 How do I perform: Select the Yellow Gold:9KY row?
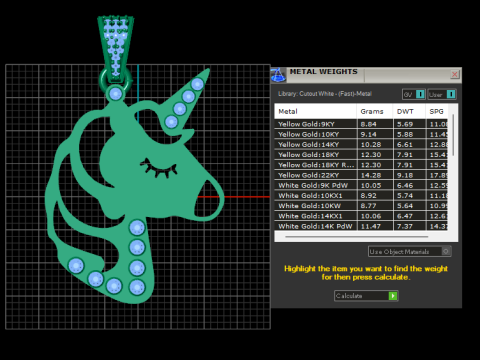point(361,124)
